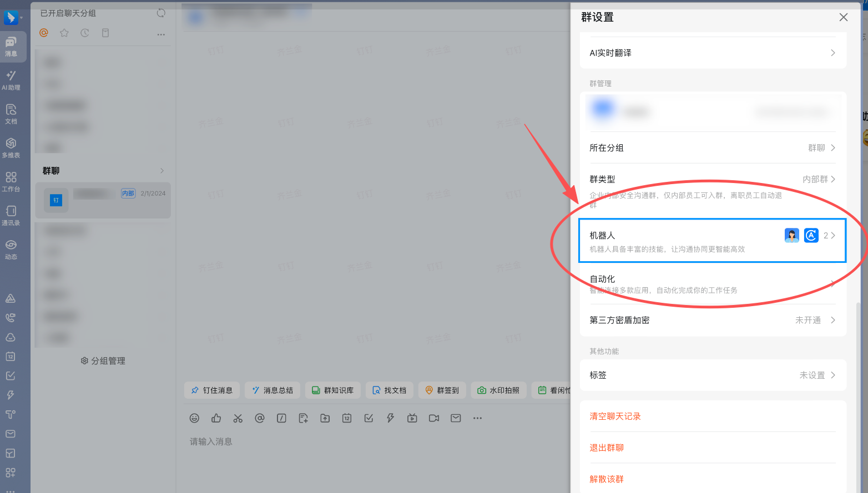Click the thumbs-up reaction icon
This screenshot has width=868, height=493.
coord(216,418)
